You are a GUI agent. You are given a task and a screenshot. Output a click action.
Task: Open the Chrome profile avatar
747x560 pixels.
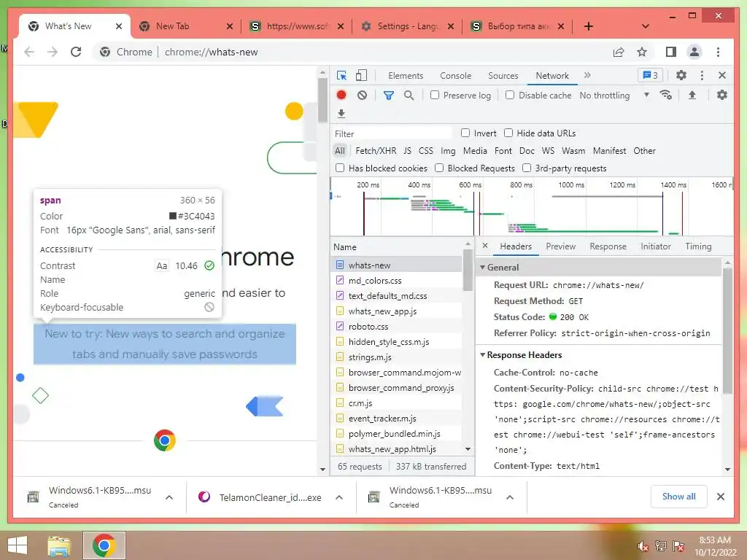[x=694, y=52]
